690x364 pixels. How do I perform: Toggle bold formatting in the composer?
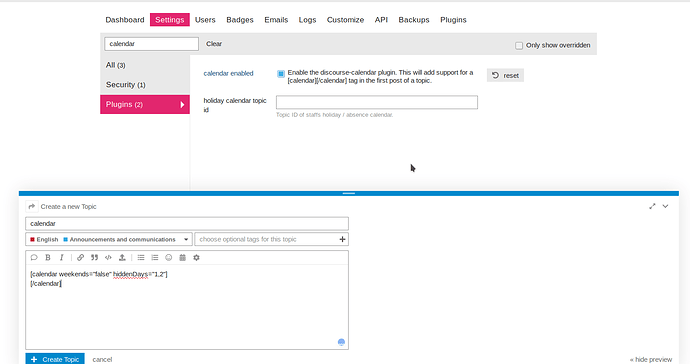[x=48, y=257]
